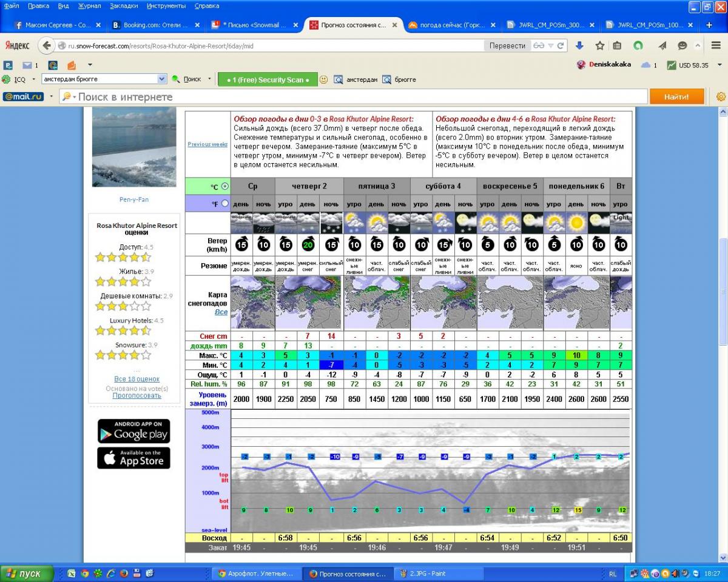This screenshot has width=728, height=582.
Task: Go back with the browser back arrow
Action: (x=47, y=45)
